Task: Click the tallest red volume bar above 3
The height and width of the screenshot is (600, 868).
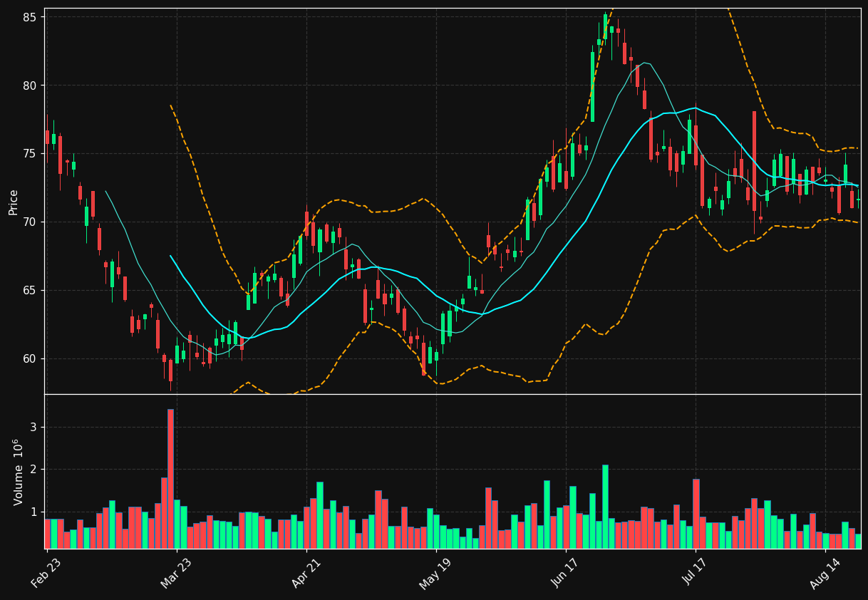Action: click(x=170, y=479)
